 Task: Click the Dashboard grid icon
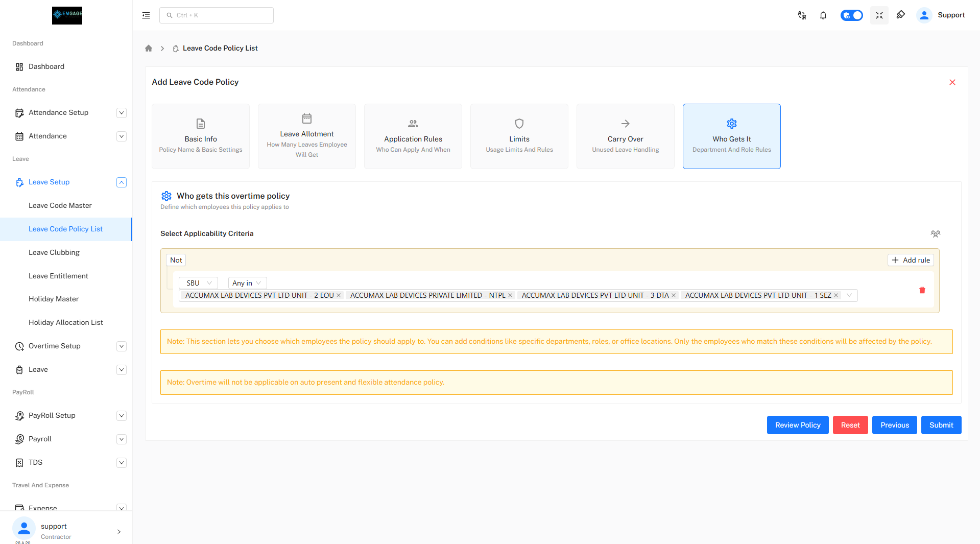(19, 67)
